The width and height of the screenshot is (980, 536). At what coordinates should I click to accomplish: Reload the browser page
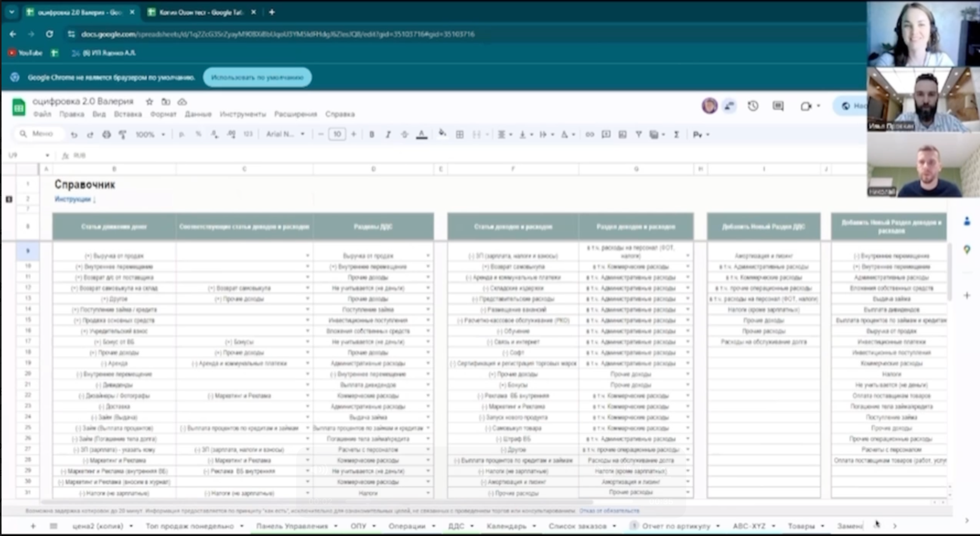(49, 34)
